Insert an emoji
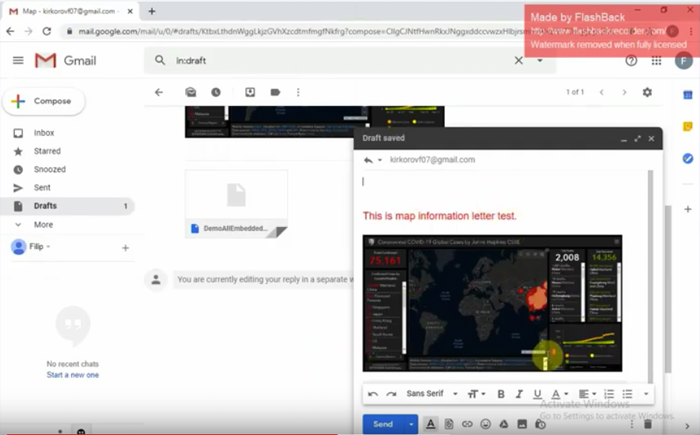 [486, 424]
